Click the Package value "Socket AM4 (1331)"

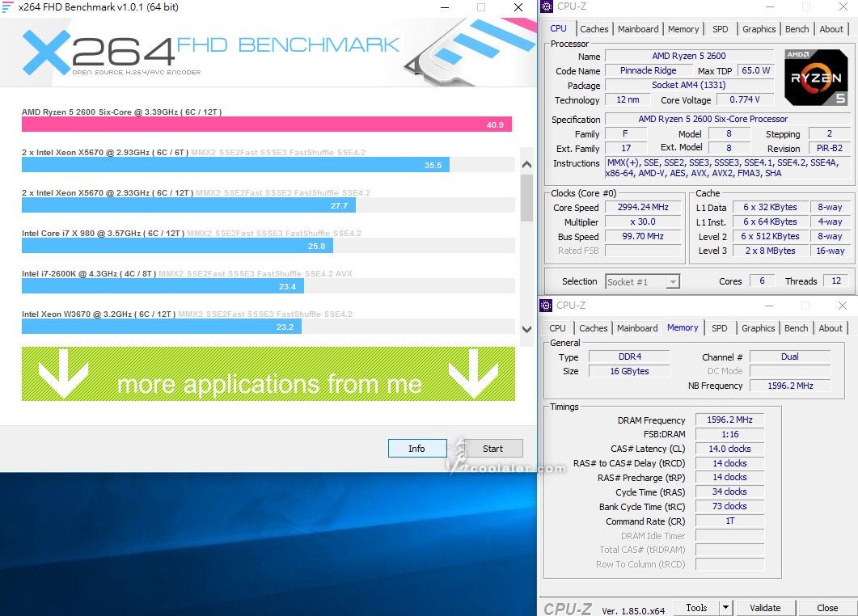coord(689,86)
